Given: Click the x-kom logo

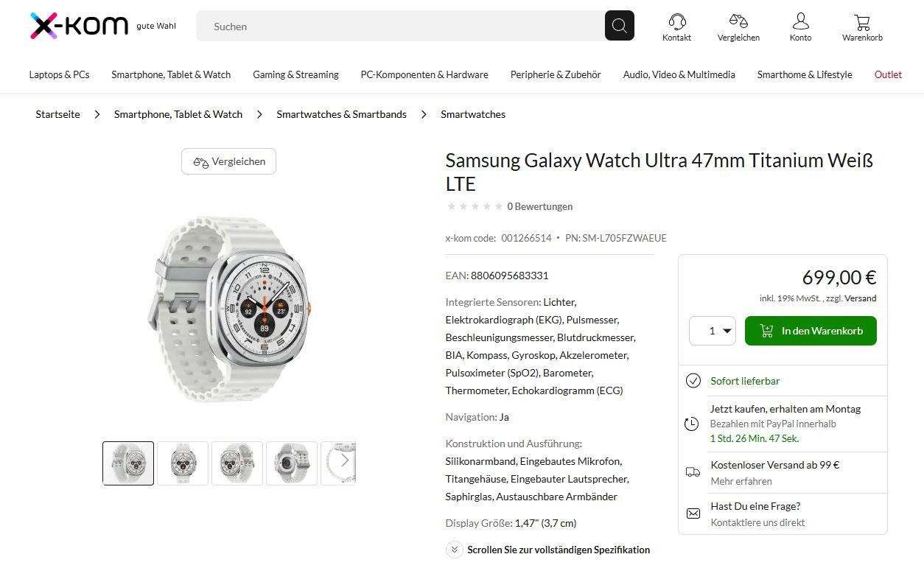Looking at the screenshot, I should point(79,26).
